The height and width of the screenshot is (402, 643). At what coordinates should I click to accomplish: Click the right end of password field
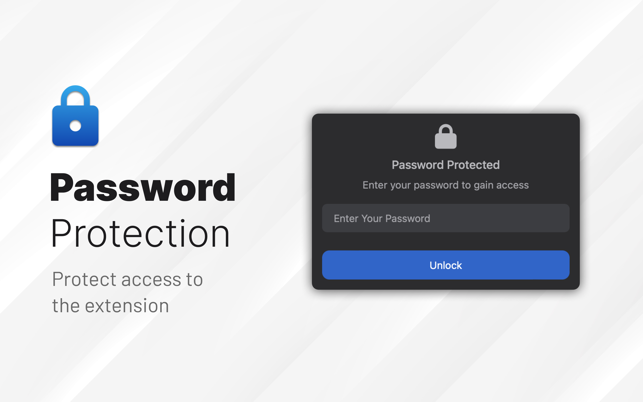[558, 218]
